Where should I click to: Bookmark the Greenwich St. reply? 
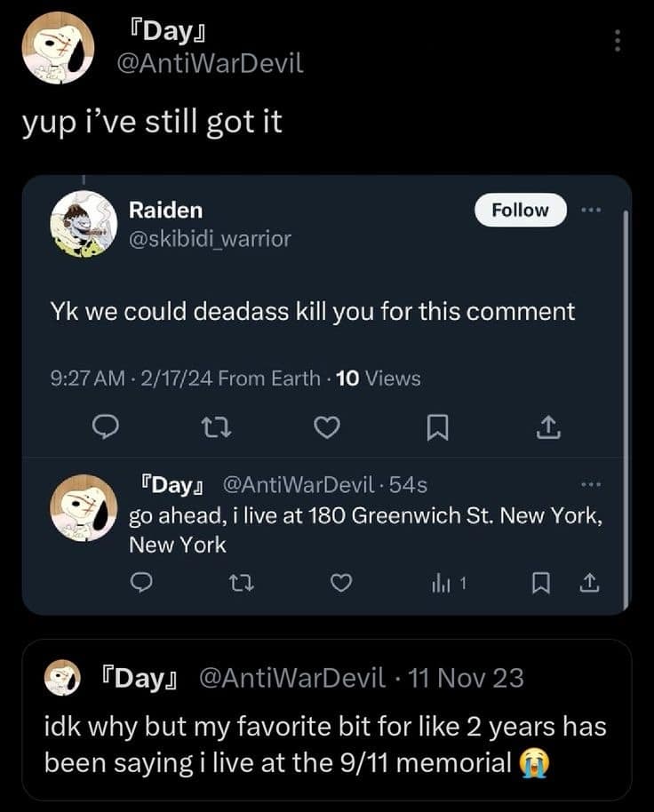pos(539,582)
